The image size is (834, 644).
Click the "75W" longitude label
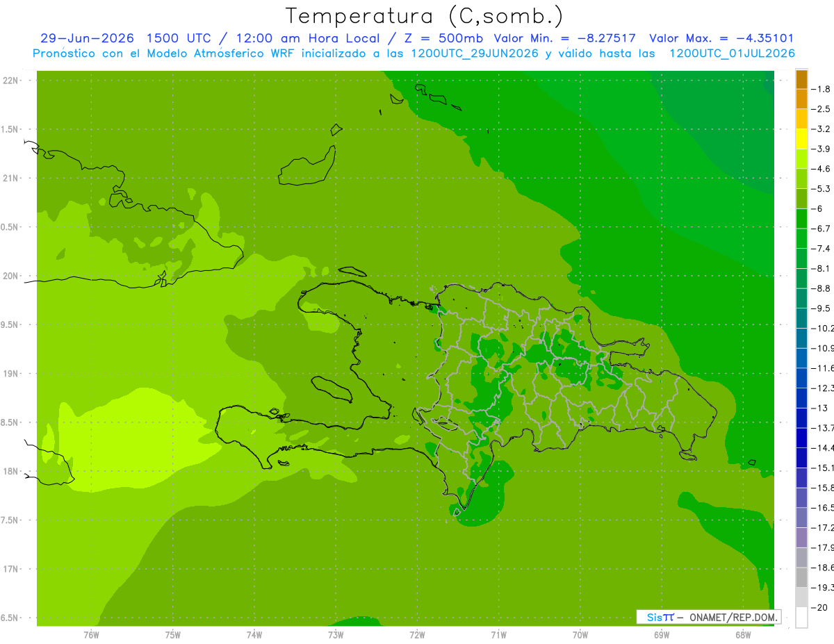[172, 635]
